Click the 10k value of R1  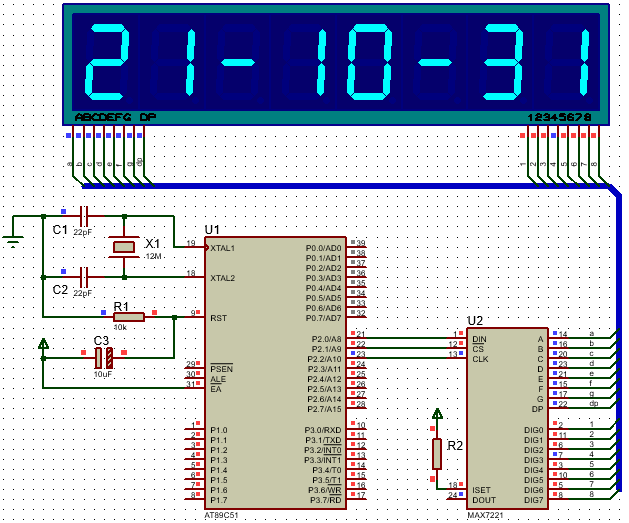(x=120, y=327)
